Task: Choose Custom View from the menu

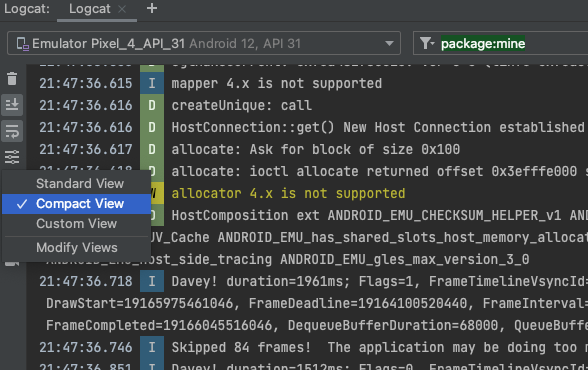Action: point(76,224)
